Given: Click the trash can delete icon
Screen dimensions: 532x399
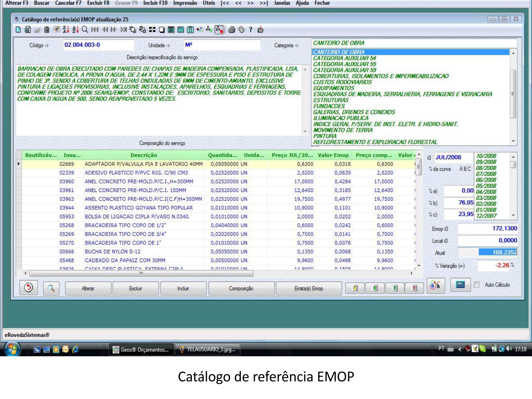Looking at the screenshot, I should [x=47, y=30].
